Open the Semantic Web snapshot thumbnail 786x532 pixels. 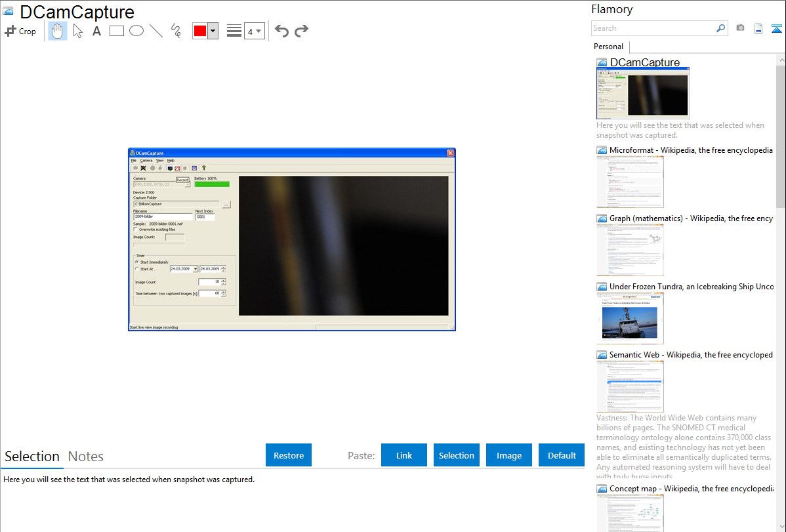click(630, 386)
